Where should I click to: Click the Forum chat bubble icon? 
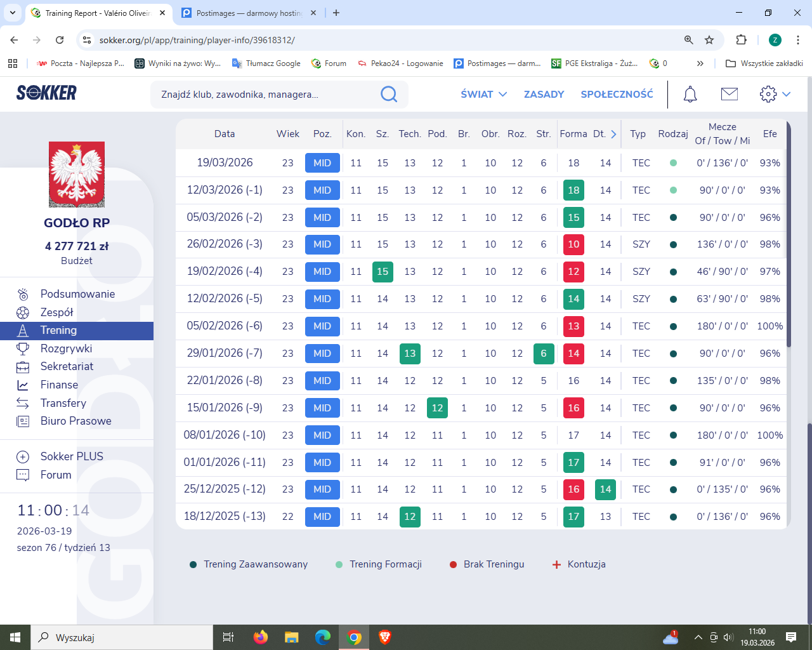click(x=23, y=475)
